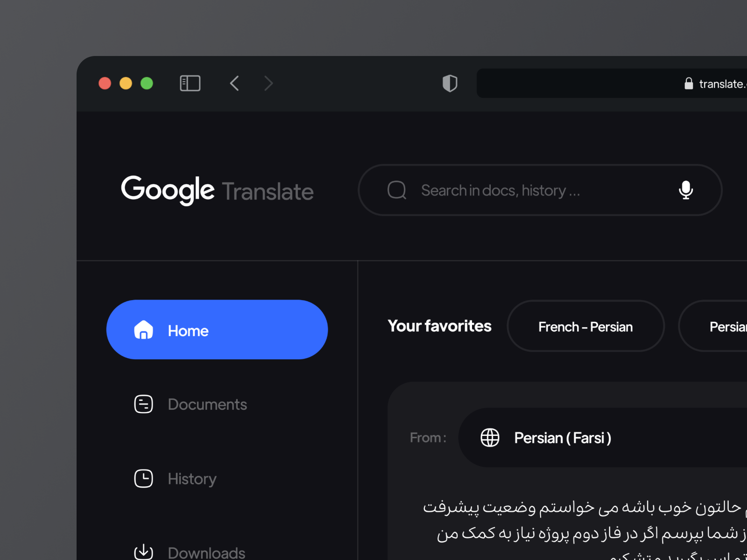The width and height of the screenshot is (747, 560).
Task: Click the clock icon next to History
Action: [x=144, y=478]
